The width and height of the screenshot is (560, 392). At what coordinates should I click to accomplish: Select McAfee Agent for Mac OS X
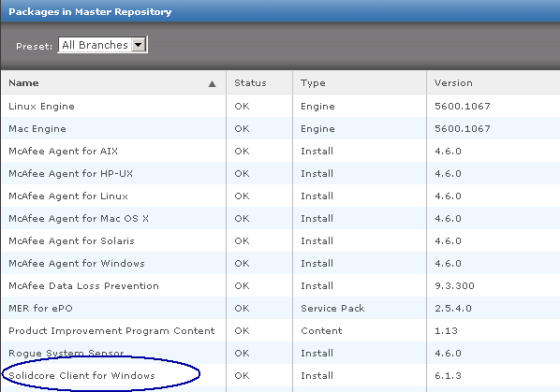coord(280,218)
